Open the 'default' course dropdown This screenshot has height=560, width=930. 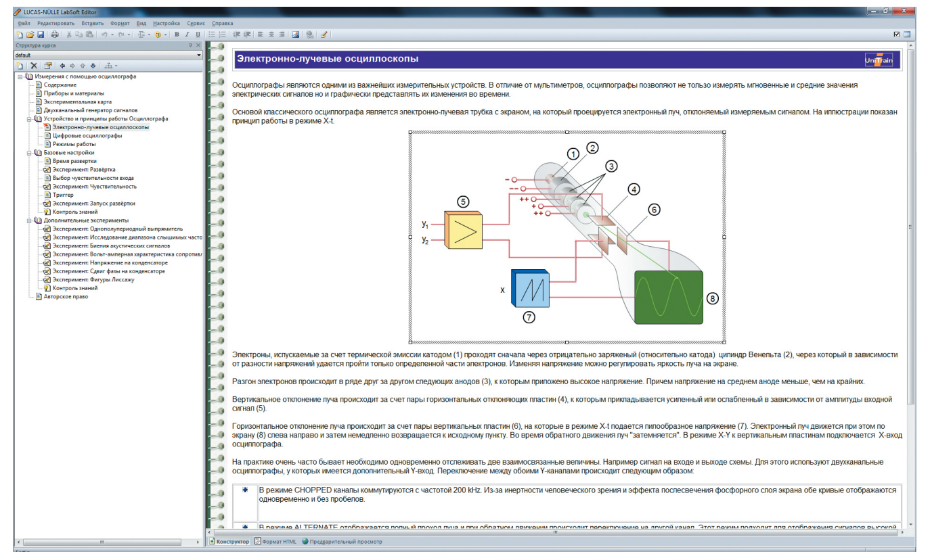click(108, 55)
